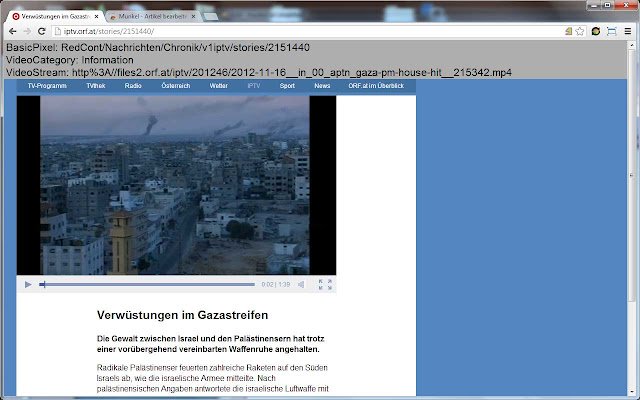Open Sport in the ORF nav bar
640x400 pixels.
287,86
